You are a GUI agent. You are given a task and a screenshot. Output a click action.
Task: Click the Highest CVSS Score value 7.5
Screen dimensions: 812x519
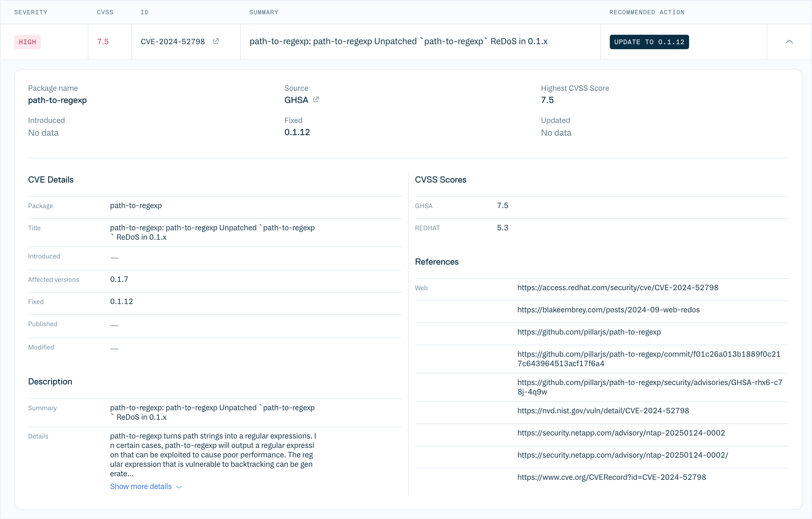(547, 100)
